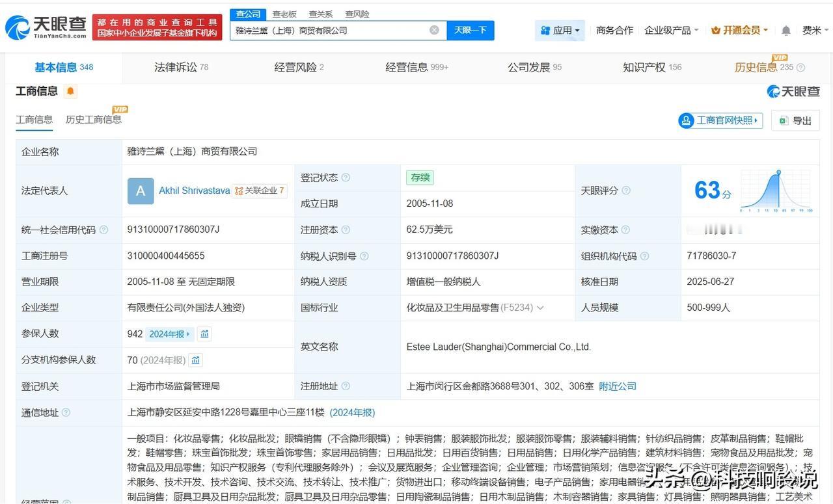
Task: Open the chart icon beside 分支机构参保人数
Action: click(x=196, y=360)
